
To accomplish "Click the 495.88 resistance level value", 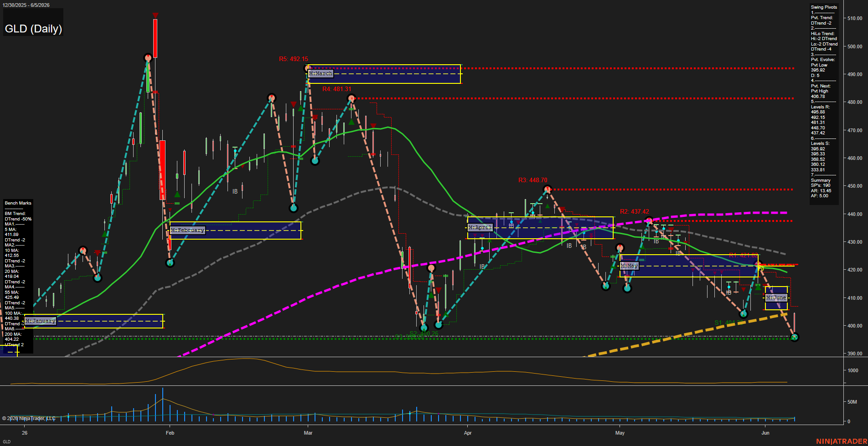I will 818,112.
